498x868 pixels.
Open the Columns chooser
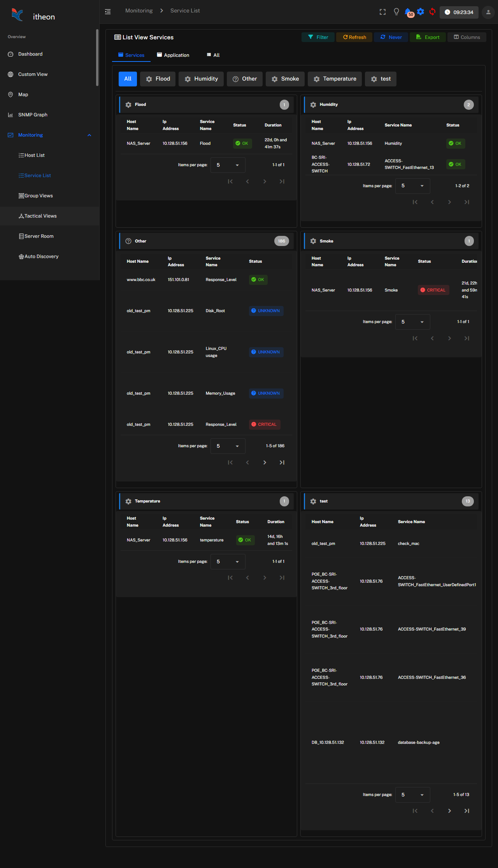point(467,37)
